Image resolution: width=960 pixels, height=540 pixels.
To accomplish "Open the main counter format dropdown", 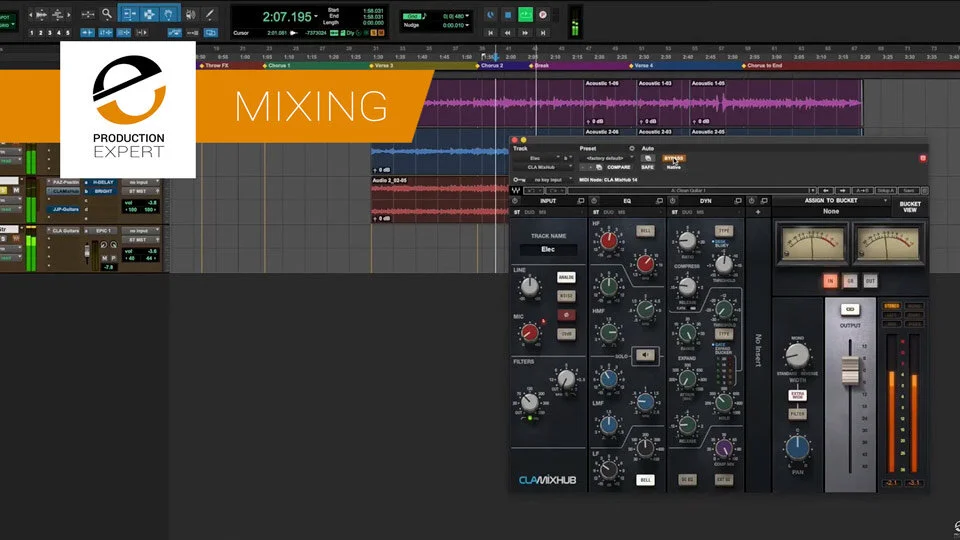I will point(316,17).
